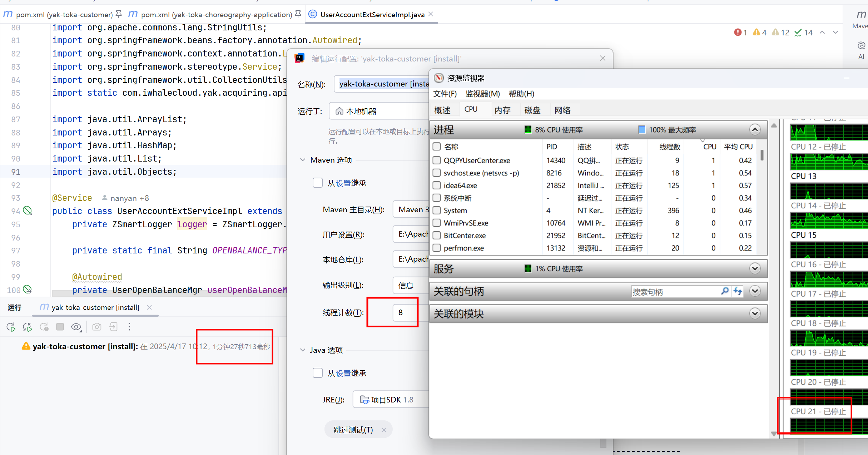Image resolution: width=868 pixels, height=455 pixels.
Task: Tick the idea64.exe process checkbox
Action: click(x=436, y=186)
